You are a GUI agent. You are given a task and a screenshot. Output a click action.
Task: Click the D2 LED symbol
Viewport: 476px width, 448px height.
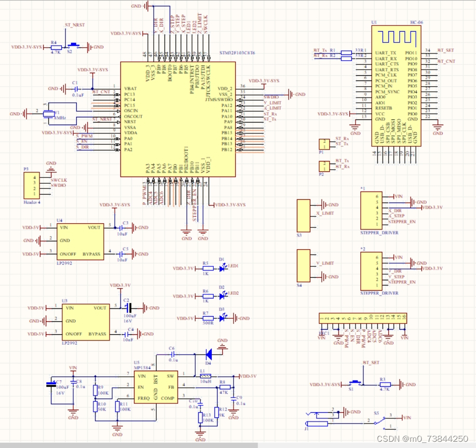coord(223,295)
